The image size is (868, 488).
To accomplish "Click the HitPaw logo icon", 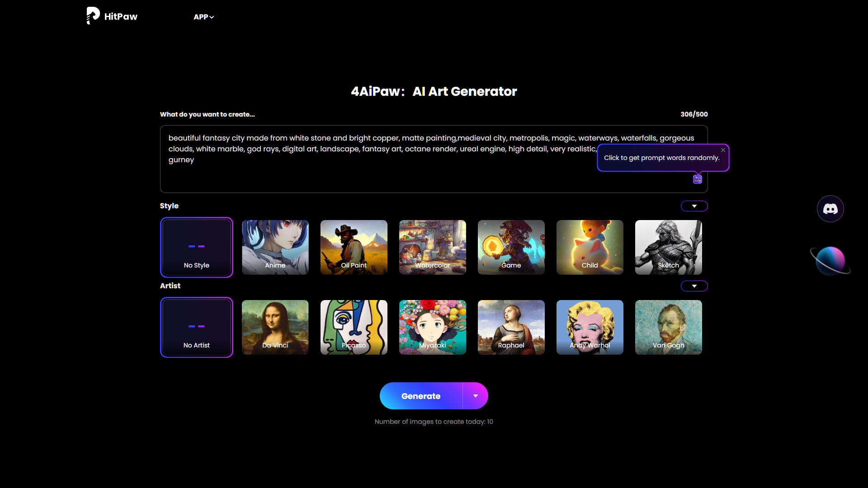I will point(93,16).
